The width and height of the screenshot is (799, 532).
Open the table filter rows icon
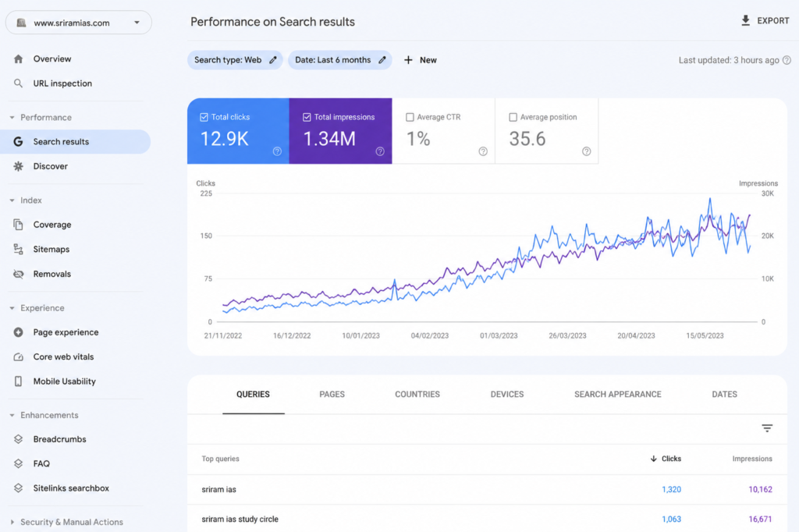click(x=767, y=428)
